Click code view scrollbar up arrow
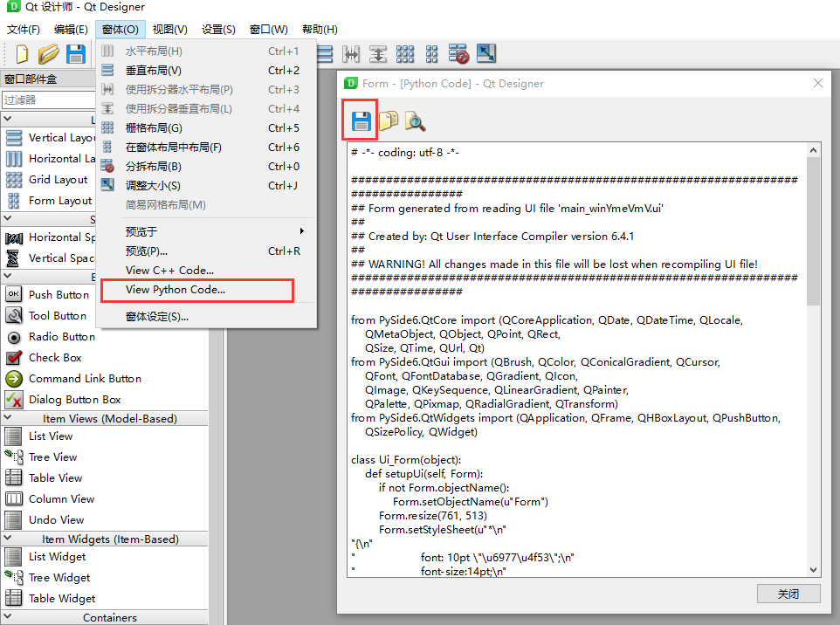The height and width of the screenshot is (625, 840). [x=813, y=150]
